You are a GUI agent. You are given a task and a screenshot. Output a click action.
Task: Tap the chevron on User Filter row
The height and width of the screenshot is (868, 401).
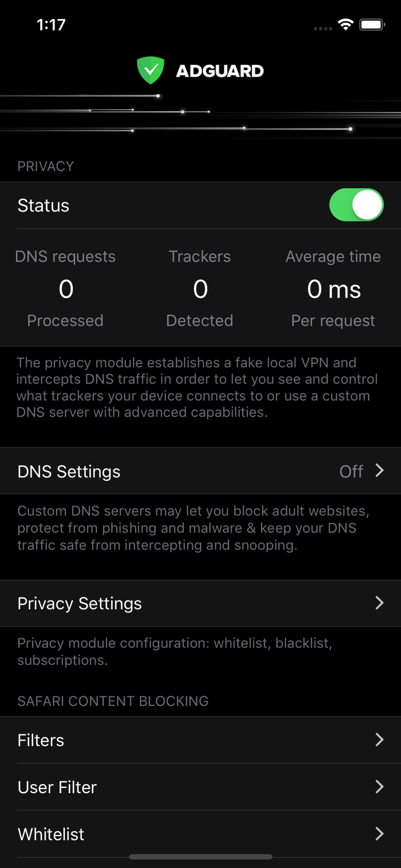pyautogui.click(x=380, y=787)
